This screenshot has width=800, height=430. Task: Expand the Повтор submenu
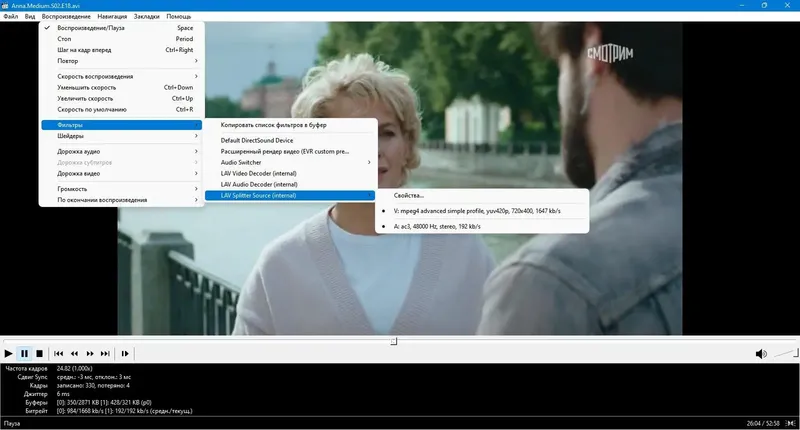click(121, 61)
